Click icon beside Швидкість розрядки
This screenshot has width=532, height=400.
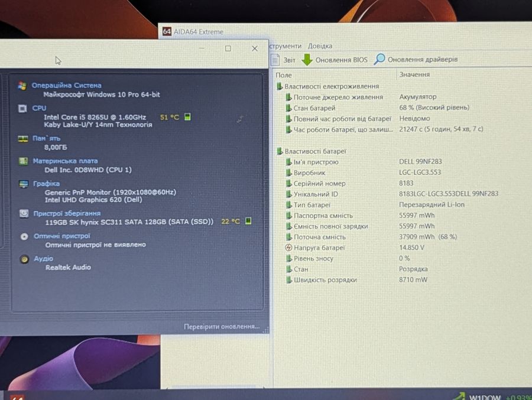click(x=288, y=280)
